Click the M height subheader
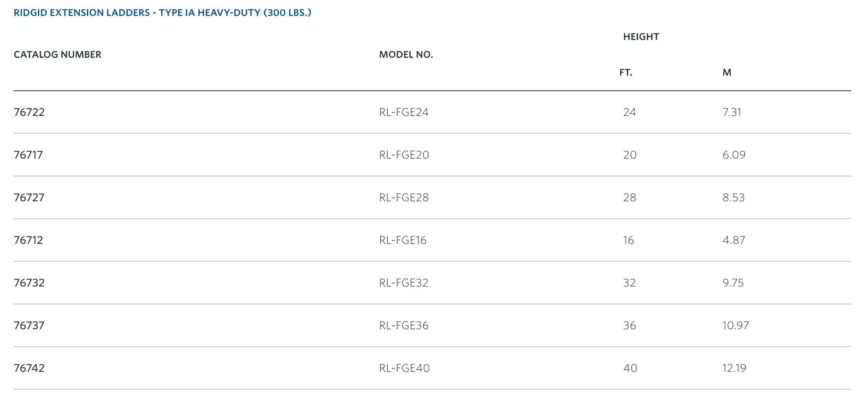Image resolution: width=868 pixels, height=411 pixels. [x=727, y=73]
